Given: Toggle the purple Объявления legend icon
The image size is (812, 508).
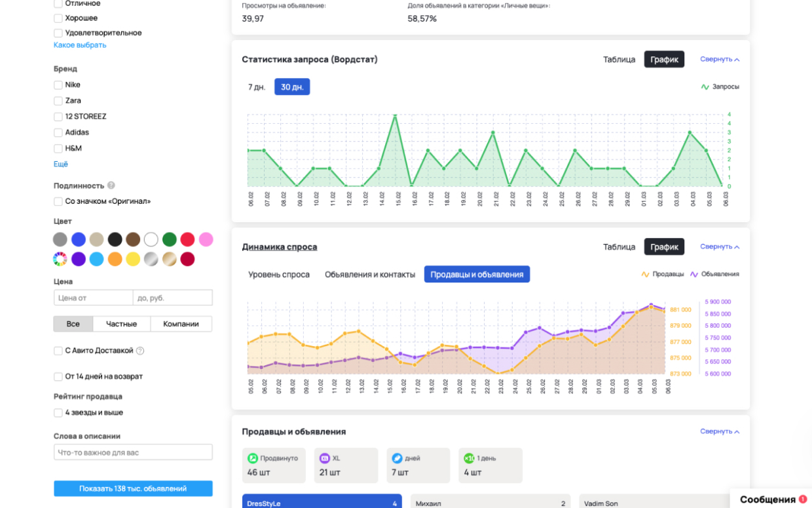Looking at the screenshot, I should 693,274.
